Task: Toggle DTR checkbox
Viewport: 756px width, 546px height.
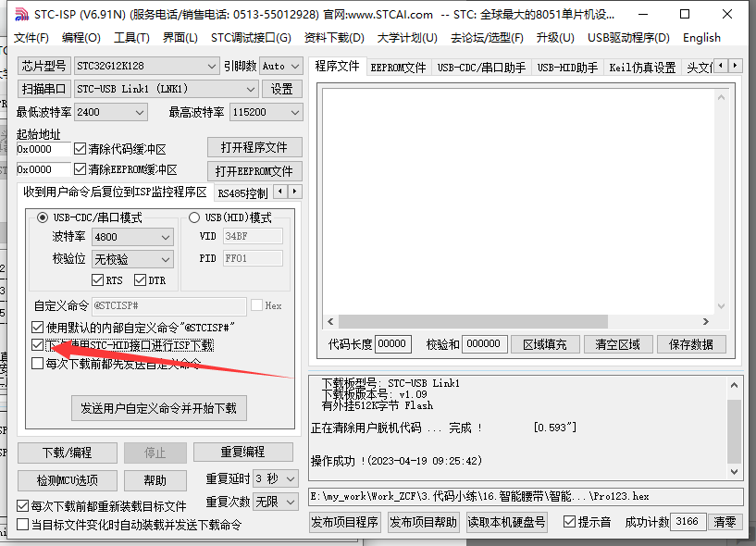Action: pyautogui.click(x=140, y=279)
